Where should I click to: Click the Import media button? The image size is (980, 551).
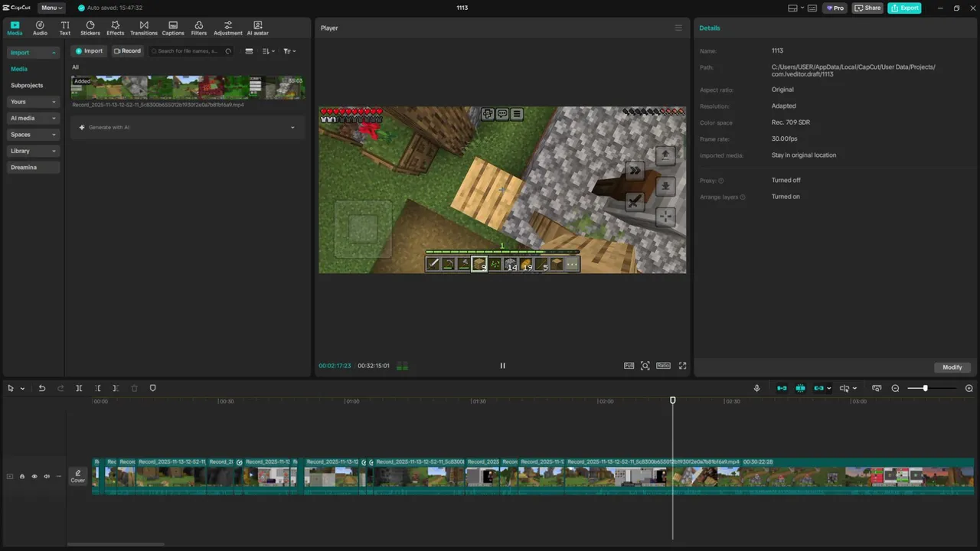point(89,51)
